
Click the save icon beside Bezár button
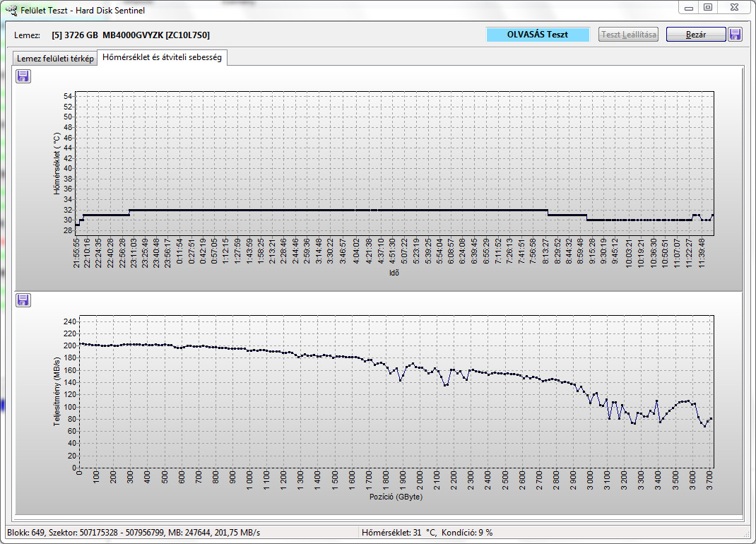(x=735, y=34)
